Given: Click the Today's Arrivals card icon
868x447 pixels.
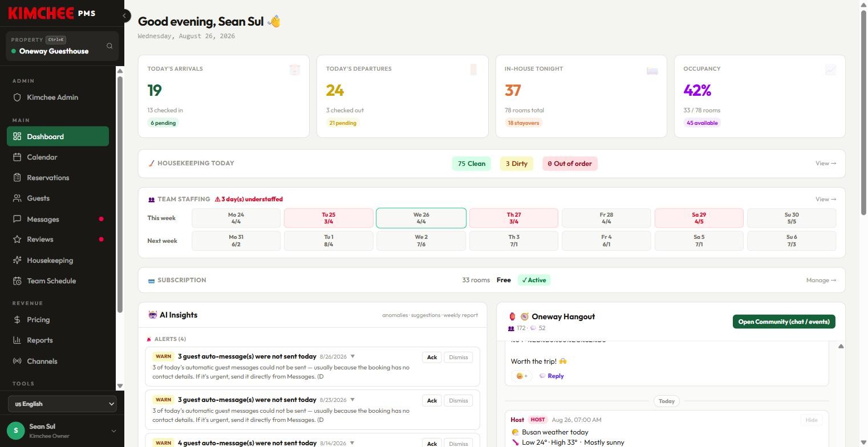Looking at the screenshot, I should coord(295,70).
